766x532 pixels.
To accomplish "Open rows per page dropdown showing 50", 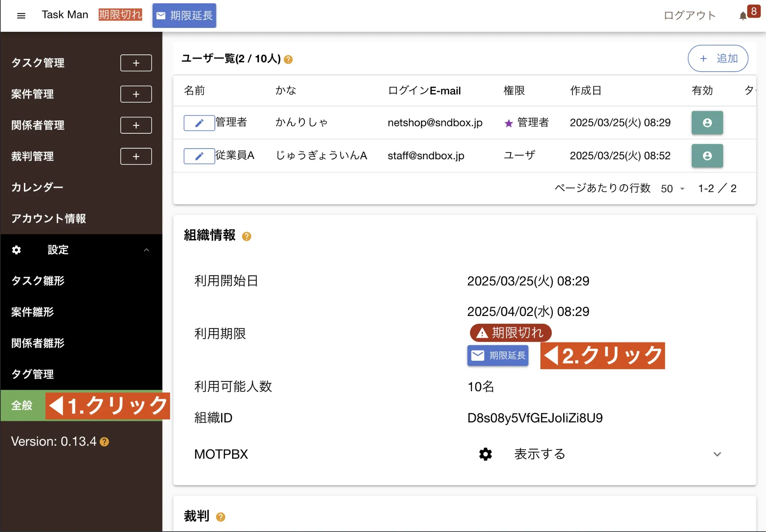I will 673,188.
